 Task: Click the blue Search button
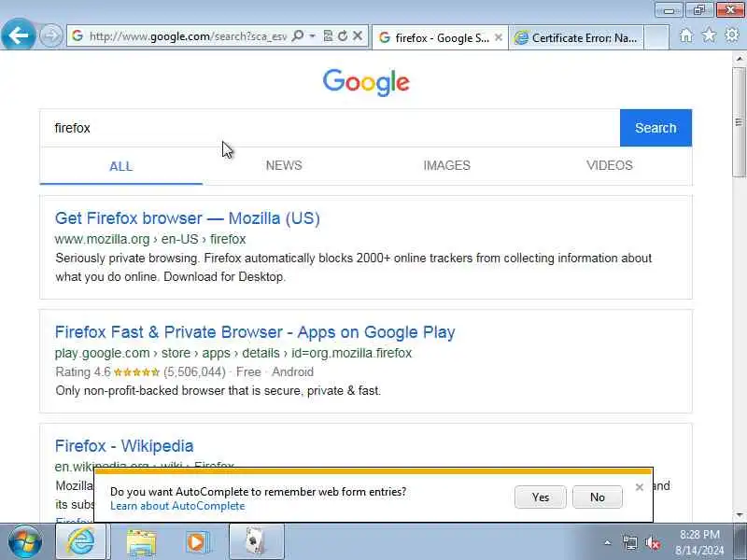[x=655, y=128]
